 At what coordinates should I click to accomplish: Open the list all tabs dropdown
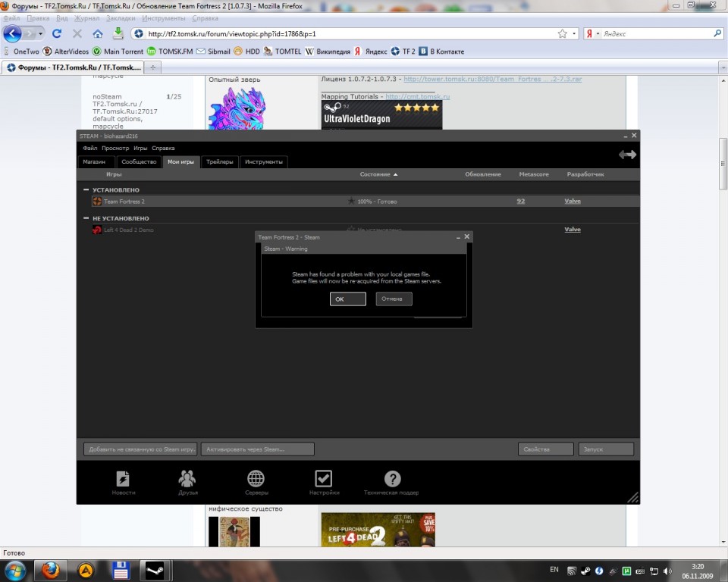(x=723, y=67)
